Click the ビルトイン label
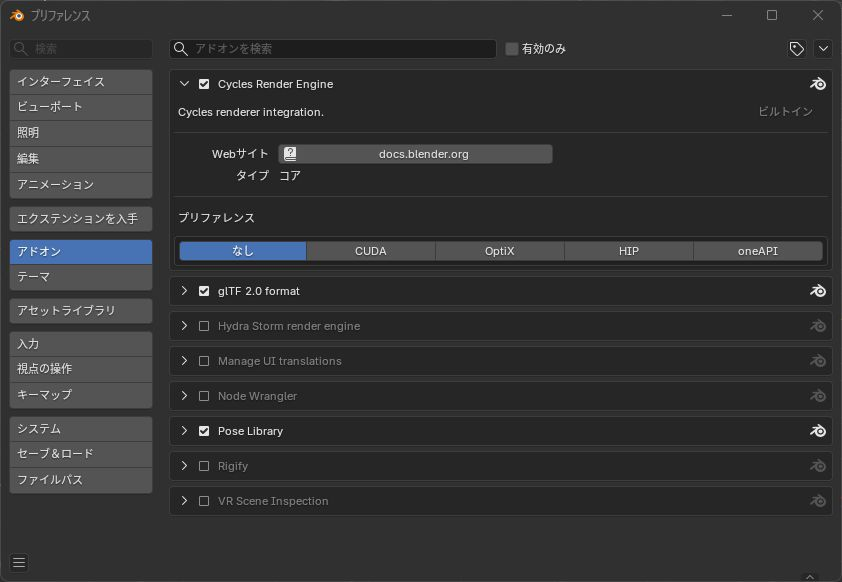 click(x=786, y=112)
